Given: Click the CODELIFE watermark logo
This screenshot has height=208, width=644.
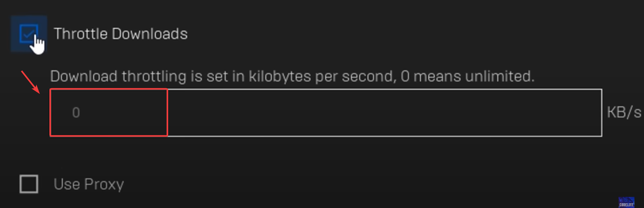Looking at the screenshot, I should 626,202.
